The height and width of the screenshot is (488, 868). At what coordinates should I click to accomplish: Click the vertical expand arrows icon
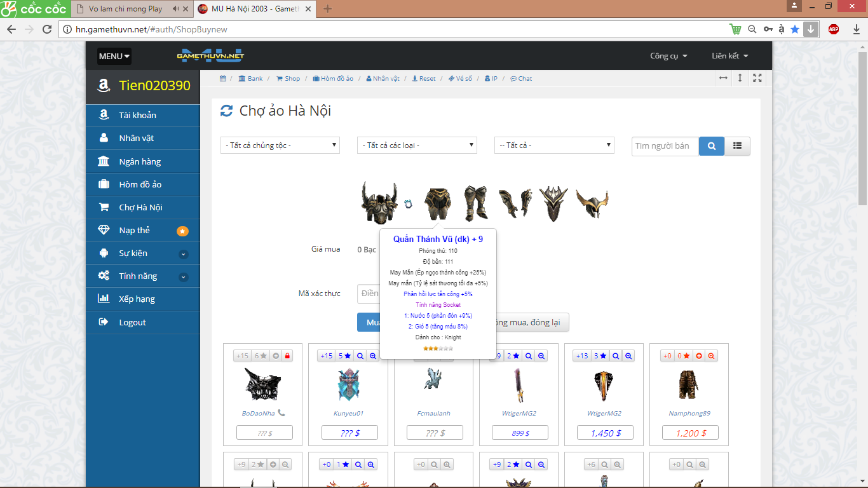[740, 78]
